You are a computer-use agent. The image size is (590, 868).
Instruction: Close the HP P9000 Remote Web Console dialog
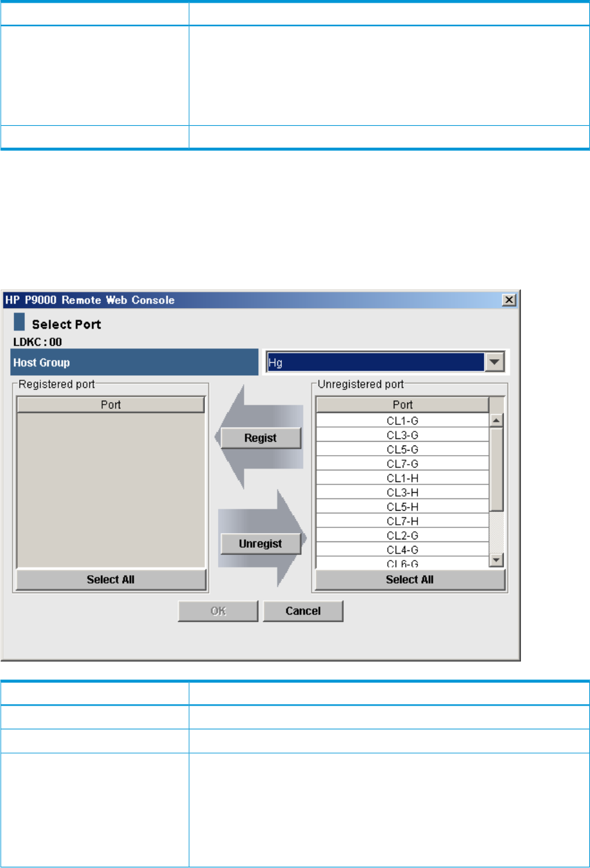(x=509, y=300)
